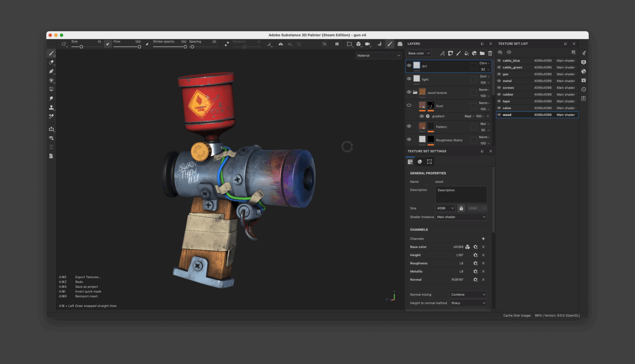Viewport: 635px width, 364px height.
Task: Select the Material picker tool
Action: point(51,116)
